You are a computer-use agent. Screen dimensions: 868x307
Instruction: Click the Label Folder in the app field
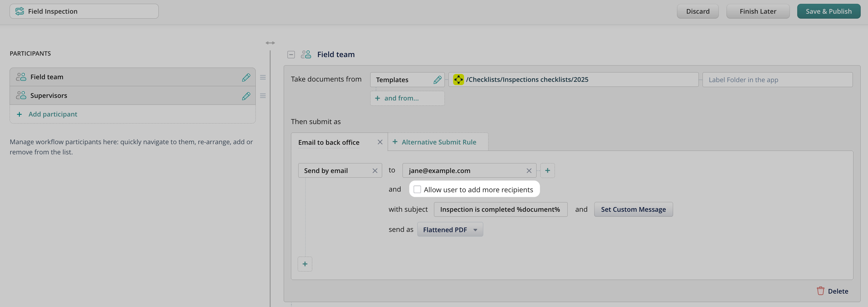[x=777, y=80]
